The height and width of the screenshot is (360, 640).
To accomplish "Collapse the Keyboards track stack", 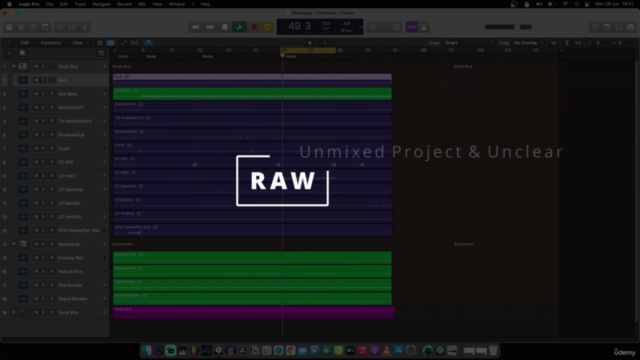I will tap(13, 244).
